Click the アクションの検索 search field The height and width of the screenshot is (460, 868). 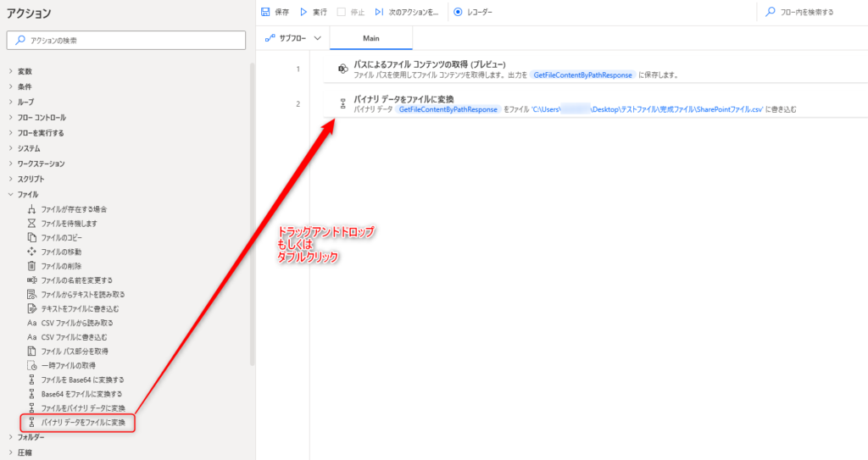(x=127, y=40)
